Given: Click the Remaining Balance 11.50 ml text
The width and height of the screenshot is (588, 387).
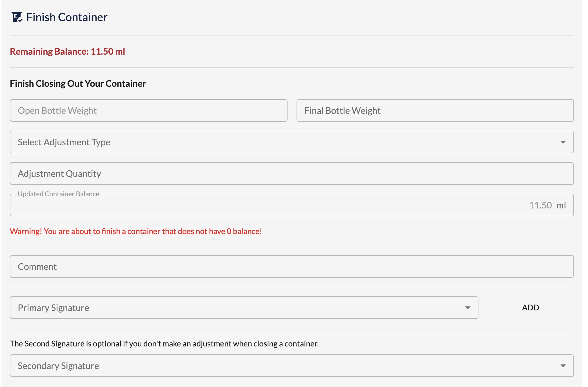Looking at the screenshot, I should point(68,52).
